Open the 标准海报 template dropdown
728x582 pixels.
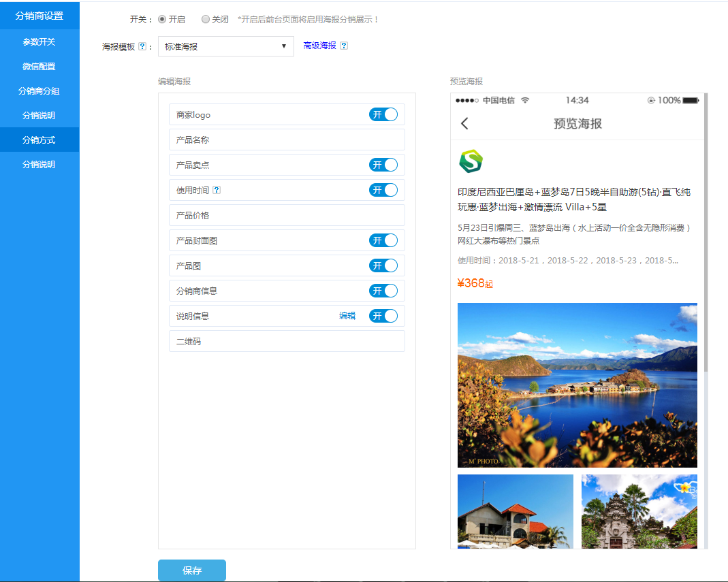point(225,46)
